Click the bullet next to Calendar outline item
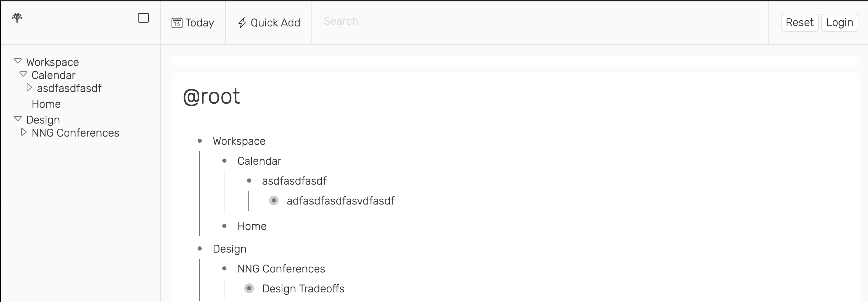 224,161
